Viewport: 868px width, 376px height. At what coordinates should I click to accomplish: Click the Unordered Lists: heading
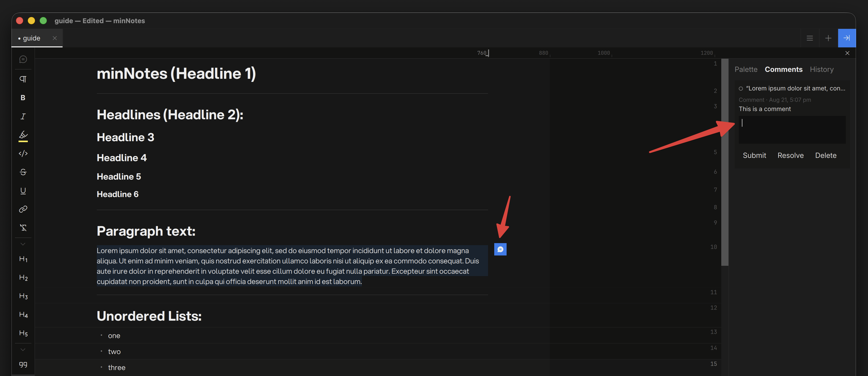pyautogui.click(x=149, y=316)
